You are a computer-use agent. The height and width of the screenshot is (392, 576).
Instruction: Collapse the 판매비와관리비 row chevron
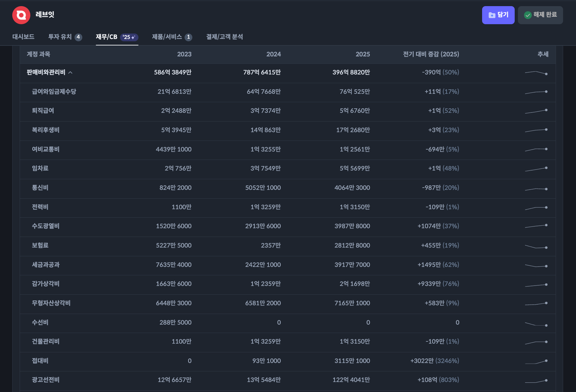(x=70, y=73)
